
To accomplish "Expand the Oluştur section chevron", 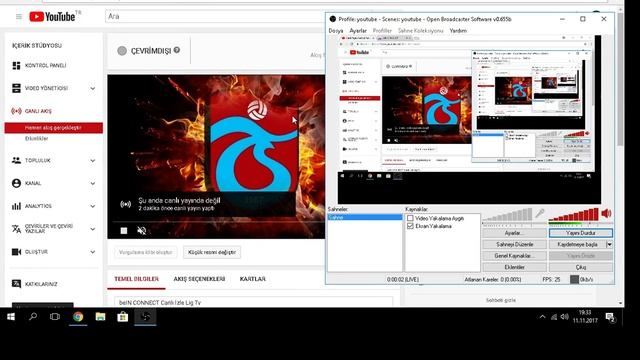I will pyautogui.click(x=93, y=252).
